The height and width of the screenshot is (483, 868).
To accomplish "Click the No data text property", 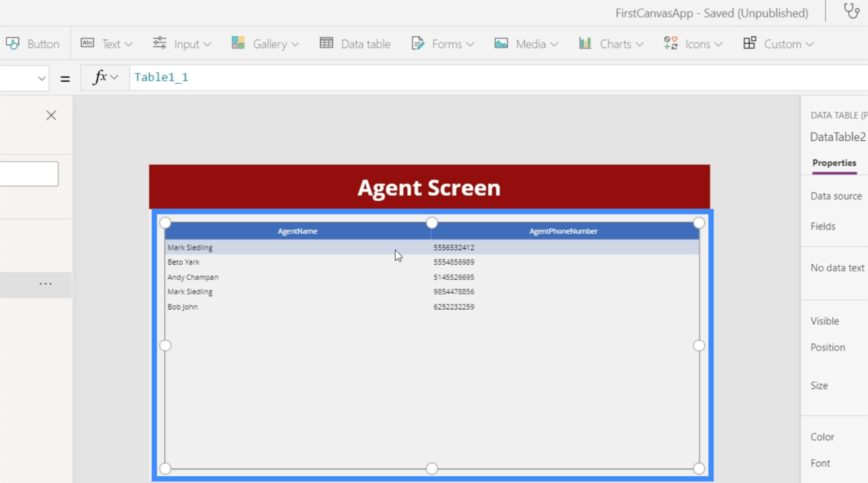I will pos(837,268).
